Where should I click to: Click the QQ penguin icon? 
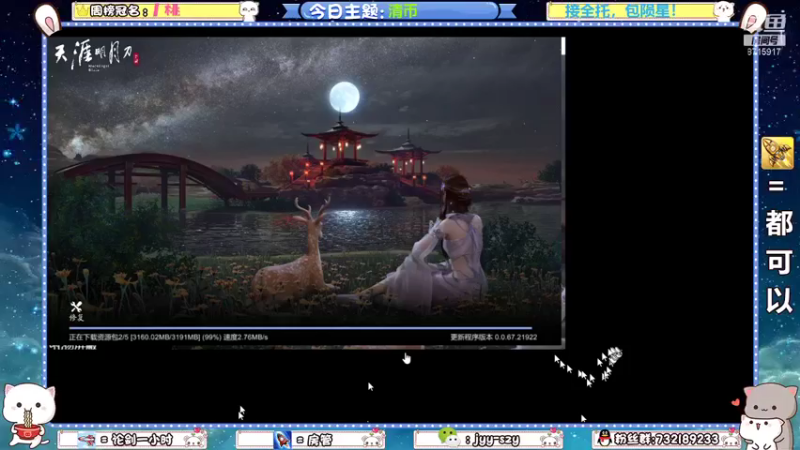click(605, 438)
